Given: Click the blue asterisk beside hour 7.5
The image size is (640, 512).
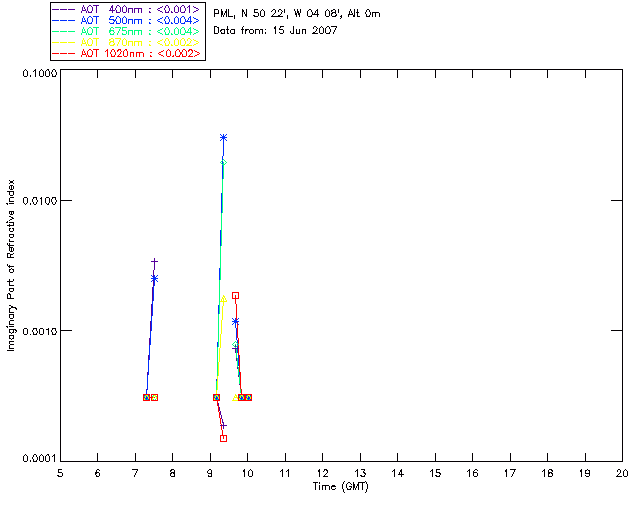Looking at the screenshot, I should (154, 278).
